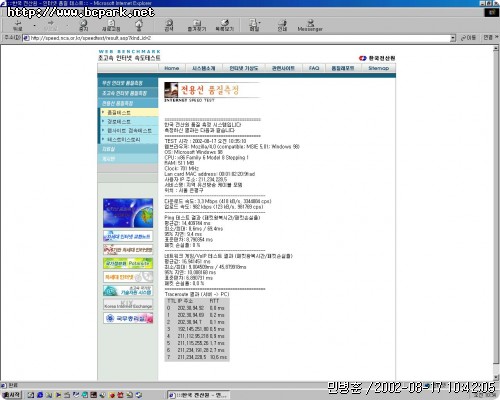Viewport: 500px width, 400px height.
Task: Click the 기술지원 사이트 banner
Action: (x=128, y=291)
